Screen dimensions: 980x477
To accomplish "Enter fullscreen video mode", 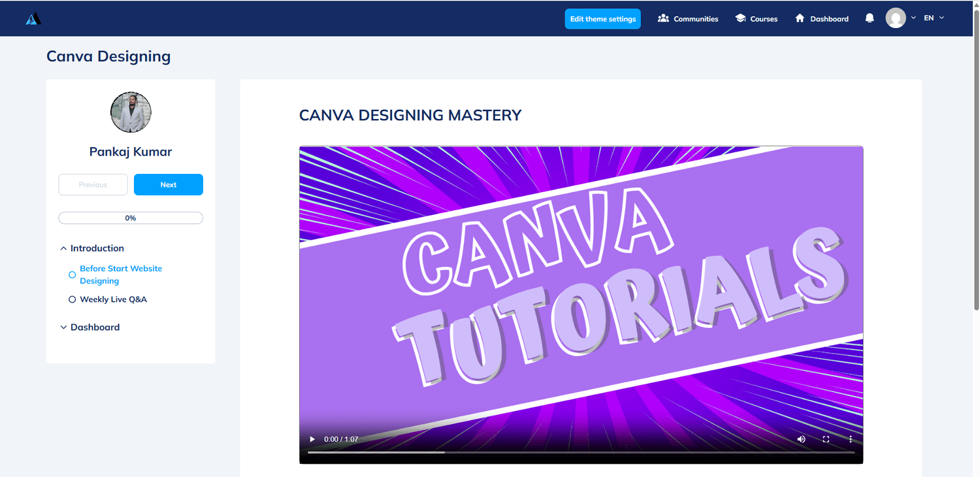I will tap(826, 439).
